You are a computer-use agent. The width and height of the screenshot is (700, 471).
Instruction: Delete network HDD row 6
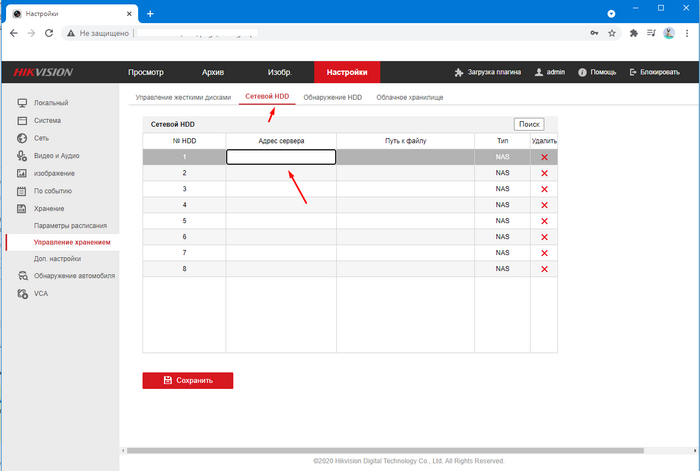tap(544, 237)
